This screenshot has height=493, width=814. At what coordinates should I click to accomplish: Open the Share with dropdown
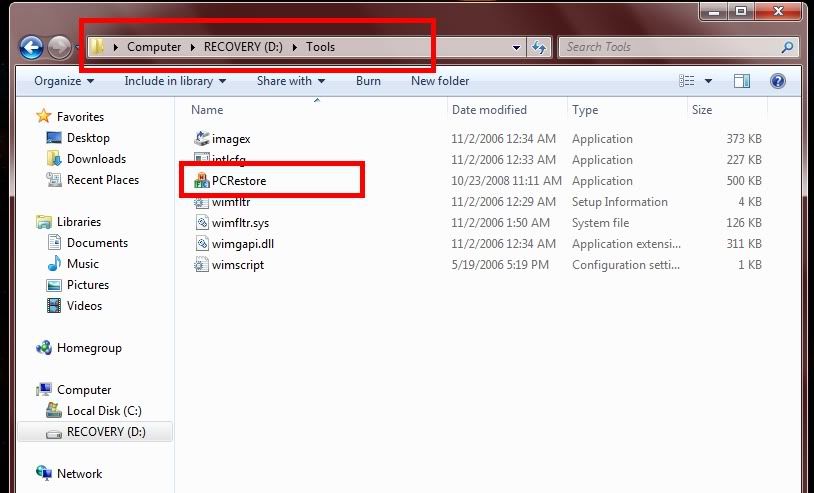point(291,81)
